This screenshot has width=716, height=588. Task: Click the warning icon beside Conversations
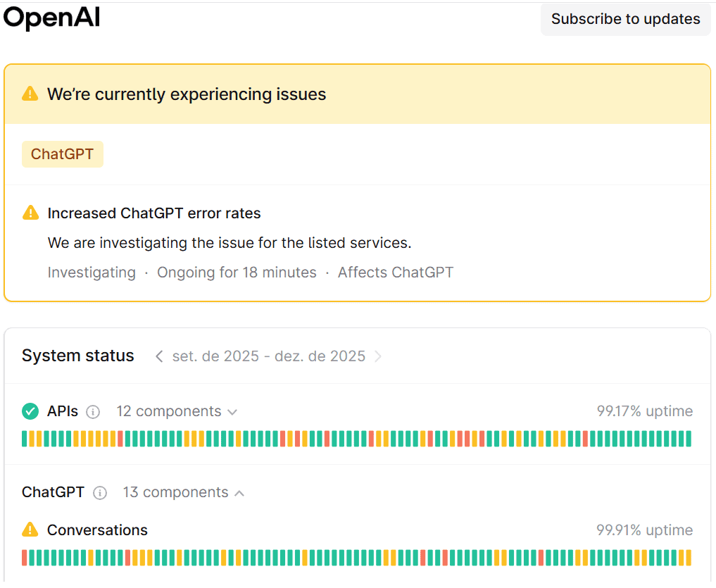coord(29,529)
